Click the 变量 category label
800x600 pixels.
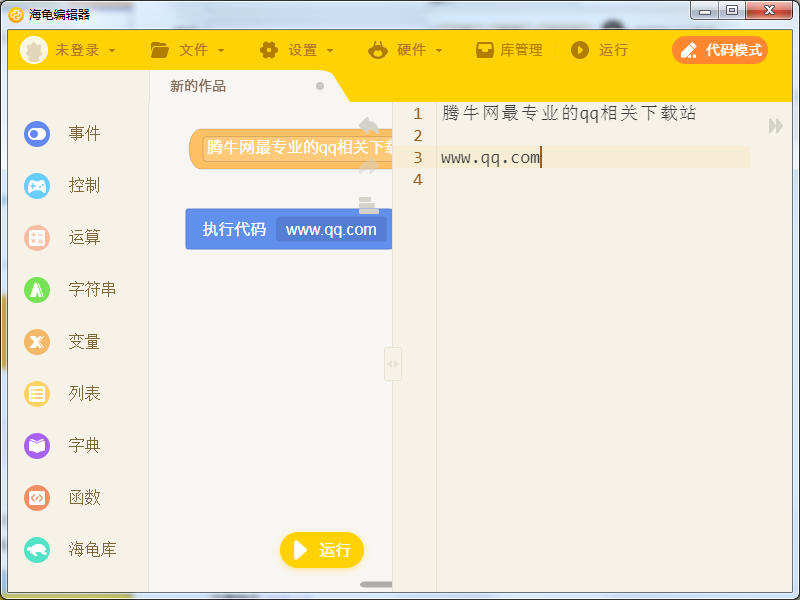[x=84, y=341]
